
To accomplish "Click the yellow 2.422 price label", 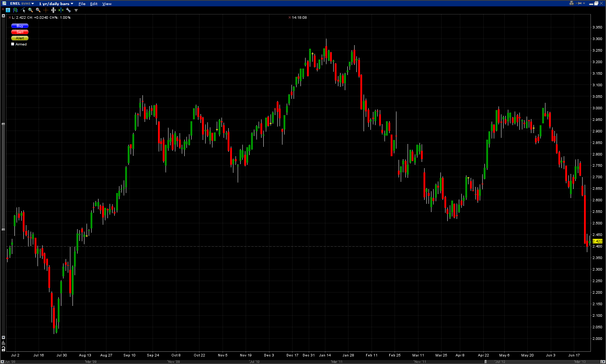I will [x=597, y=241].
